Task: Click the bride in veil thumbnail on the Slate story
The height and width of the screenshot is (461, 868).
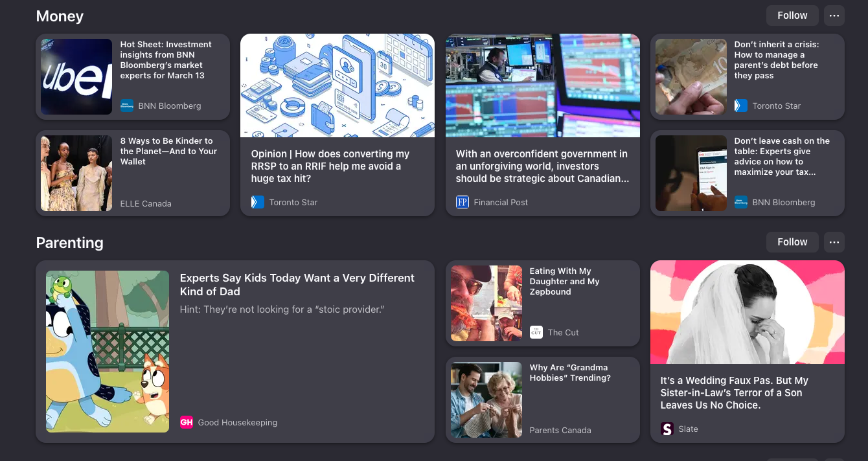Action: point(747,311)
